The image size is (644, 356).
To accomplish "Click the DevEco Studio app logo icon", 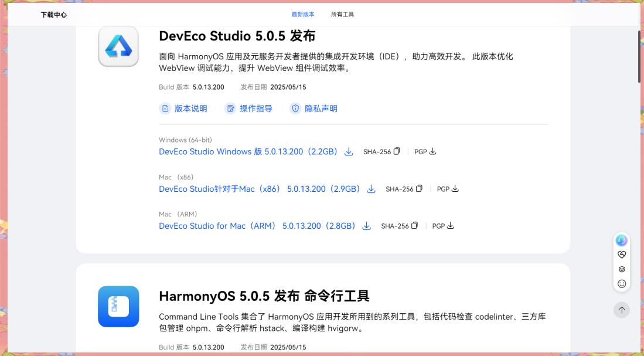I will coord(118,46).
